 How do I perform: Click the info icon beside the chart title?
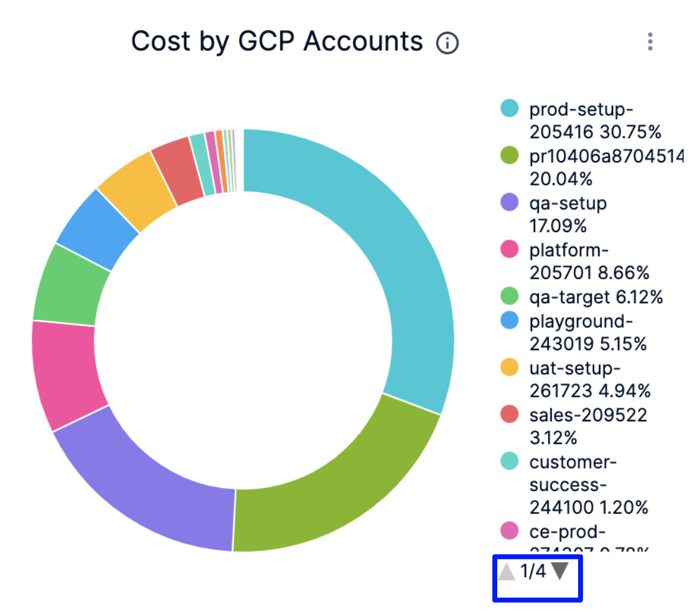click(448, 43)
